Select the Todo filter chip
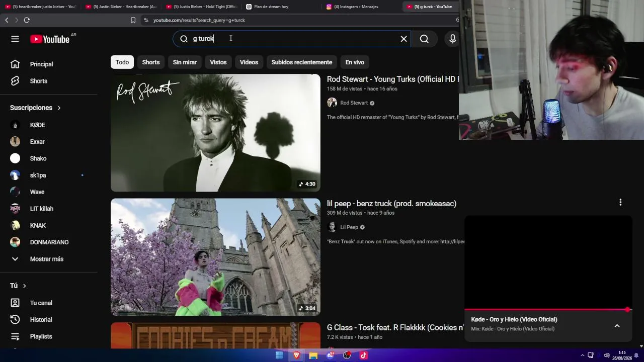The width and height of the screenshot is (644, 362). 122,62
